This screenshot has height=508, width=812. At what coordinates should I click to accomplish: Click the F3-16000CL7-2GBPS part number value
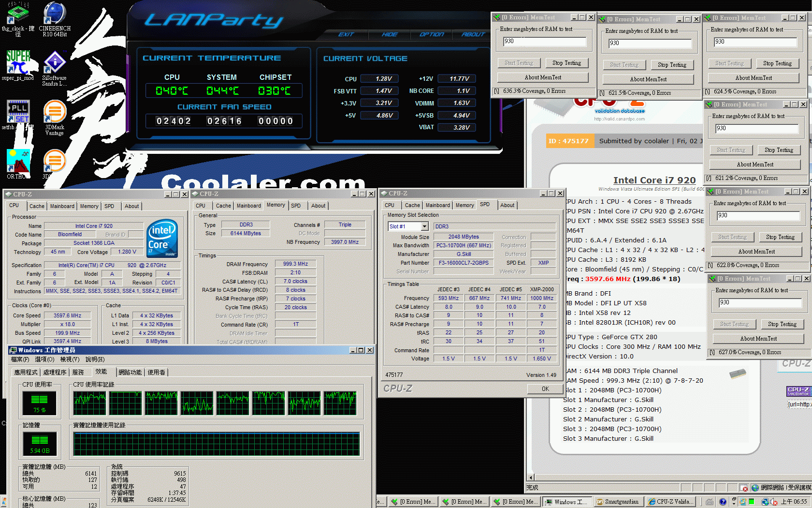(x=464, y=263)
